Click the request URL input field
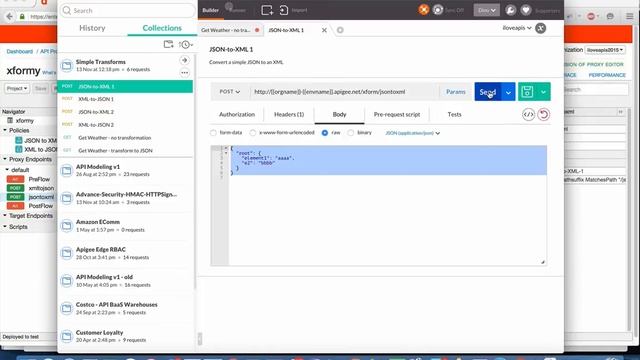640x360 pixels. (344, 92)
